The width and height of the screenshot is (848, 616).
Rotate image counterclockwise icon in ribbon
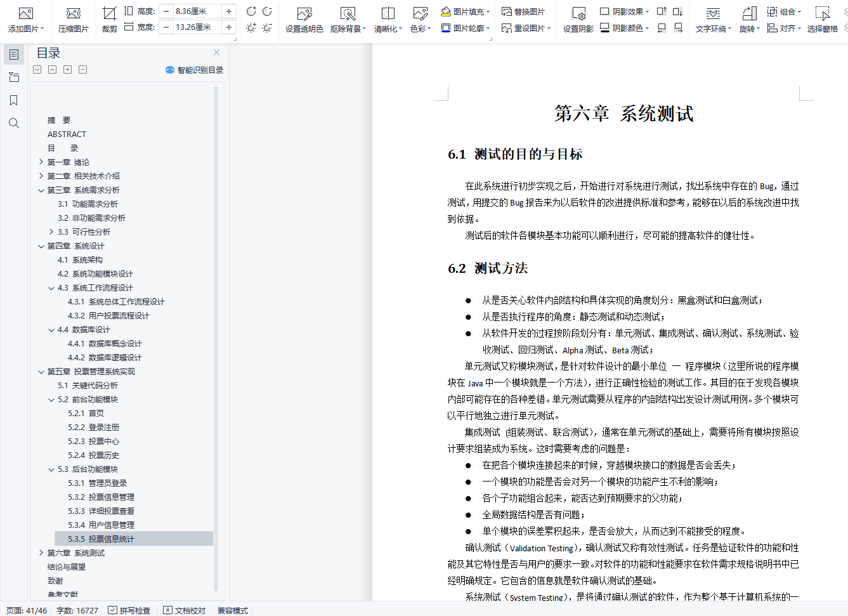[x=251, y=11]
